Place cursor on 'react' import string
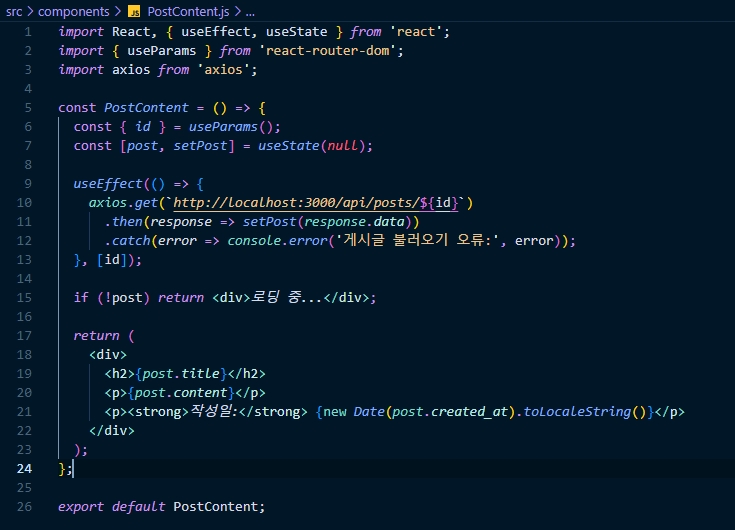Screen dimensions: 735x530 [416, 32]
